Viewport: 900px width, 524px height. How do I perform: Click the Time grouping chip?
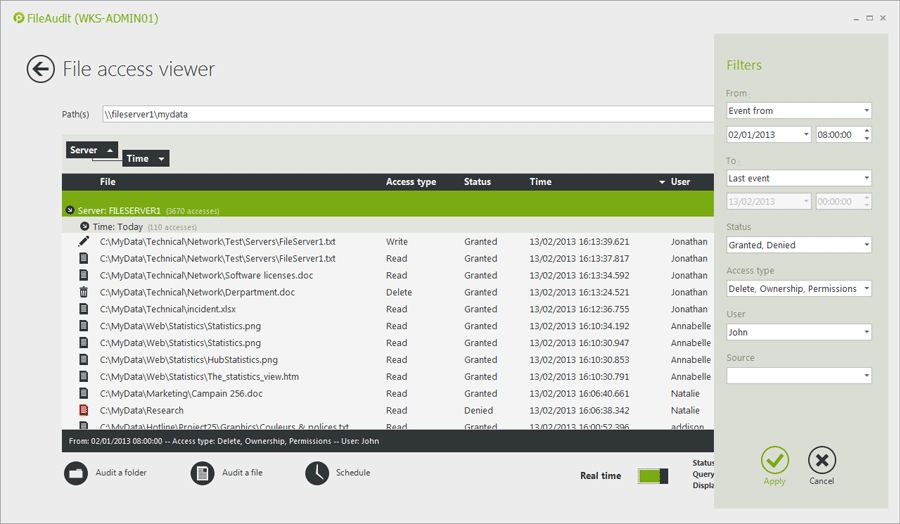tap(146, 158)
